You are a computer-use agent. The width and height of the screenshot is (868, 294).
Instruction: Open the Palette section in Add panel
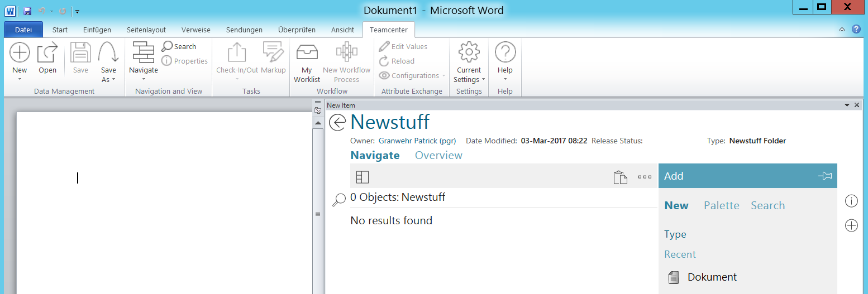[721, 205]
